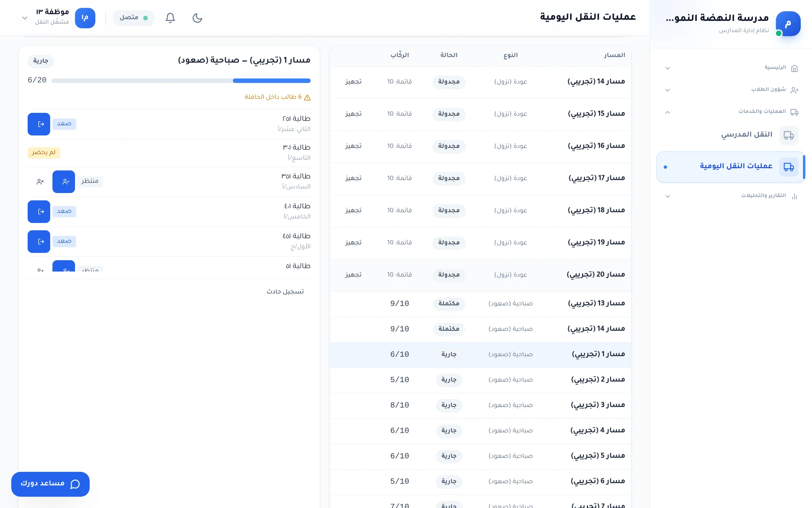Click the الركّاب column header
The width and height of the screenshot is (812, 508).
point(400,55)
